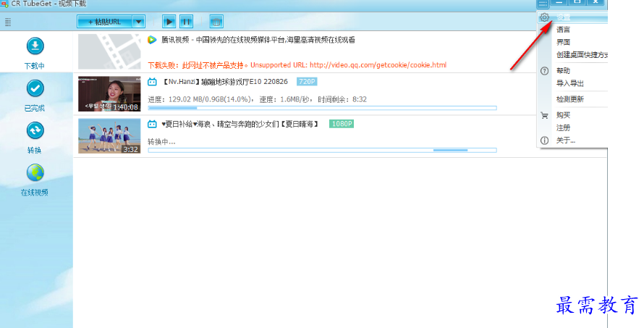Viewport: 644px width, 328px height.
Task: Click bilibili icon on 夏日补给 row
Action: [152, 124]
